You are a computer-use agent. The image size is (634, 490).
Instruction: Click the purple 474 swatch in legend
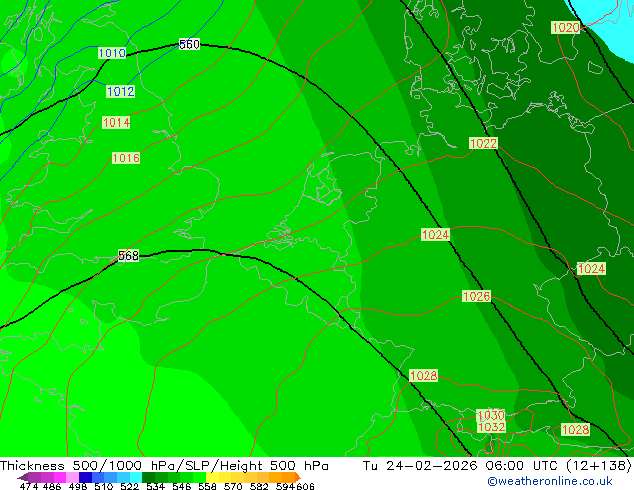pyautogui.click(x=28, y=478)
